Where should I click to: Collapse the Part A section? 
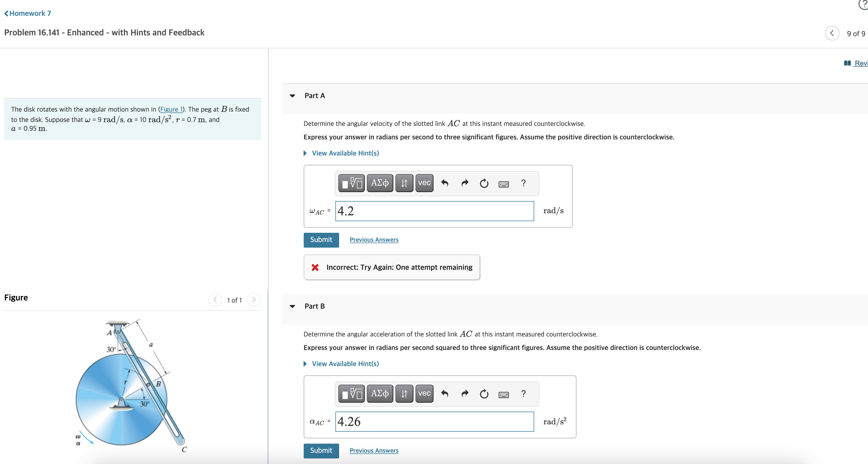coord(293,96)
